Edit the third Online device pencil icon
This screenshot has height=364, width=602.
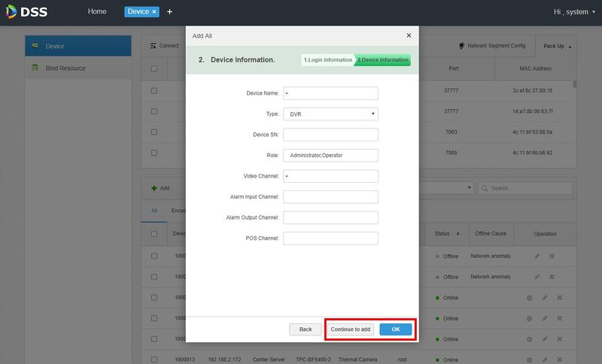pos(545,339)
